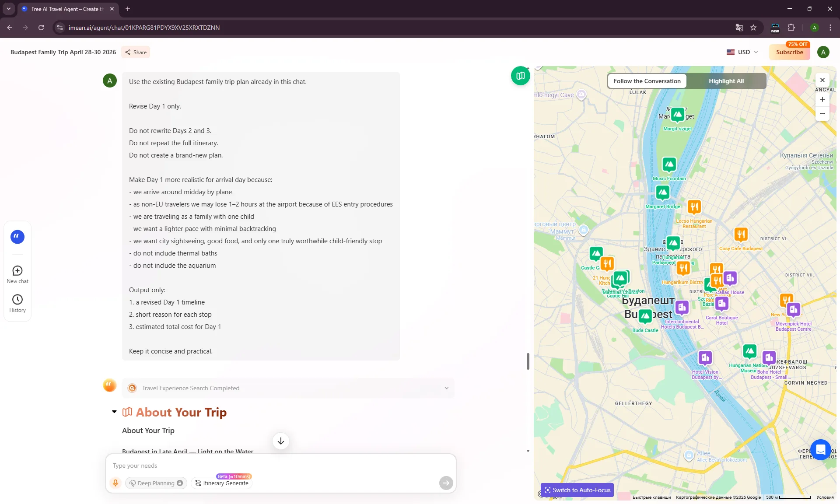View site information icon in address bar
840x504 pixels.
point(60,28)
